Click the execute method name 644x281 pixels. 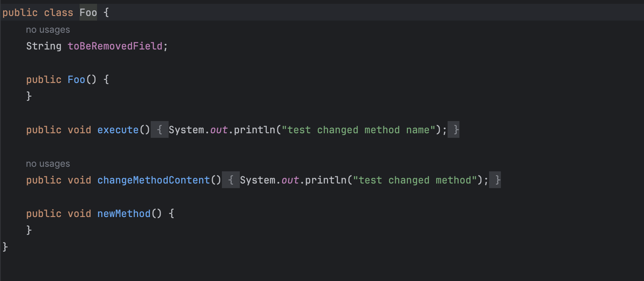118,130
